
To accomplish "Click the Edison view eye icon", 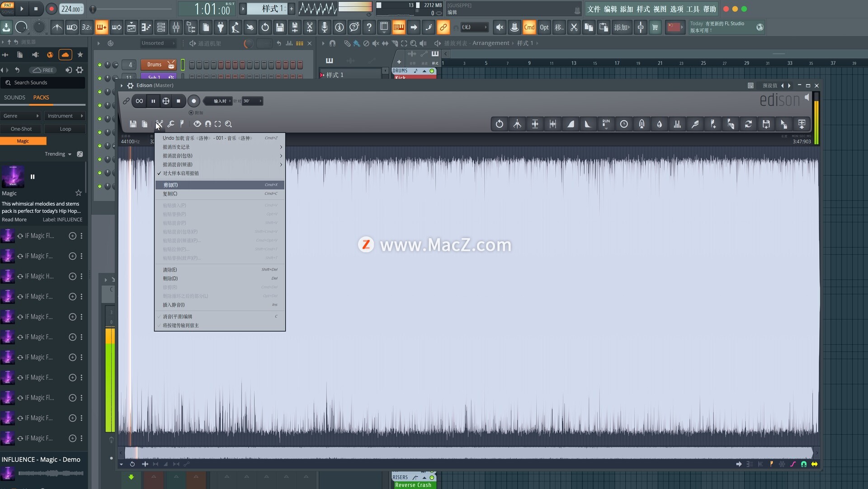I will coord(197,124).
